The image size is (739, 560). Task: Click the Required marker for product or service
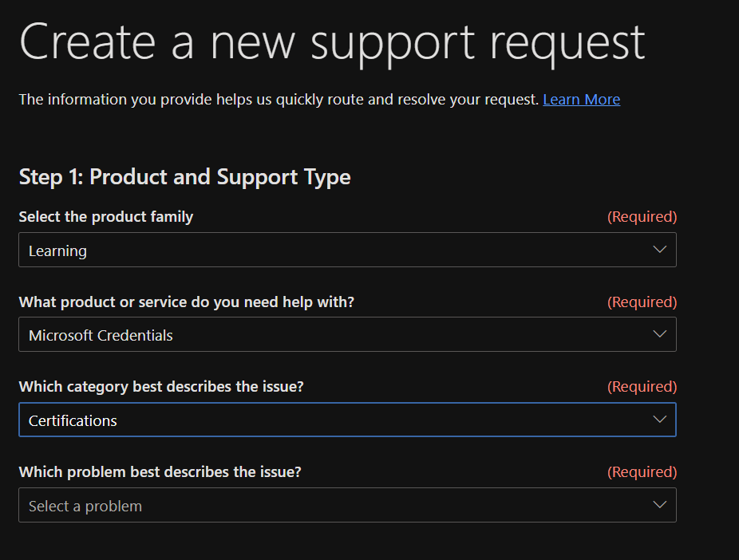(642, 302)
